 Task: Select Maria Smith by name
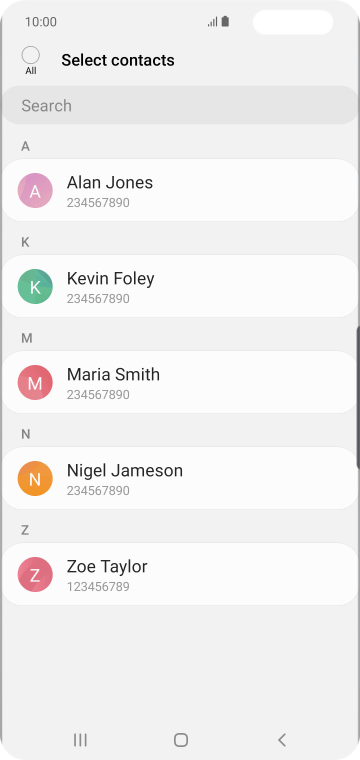click(x=113, y=374)
